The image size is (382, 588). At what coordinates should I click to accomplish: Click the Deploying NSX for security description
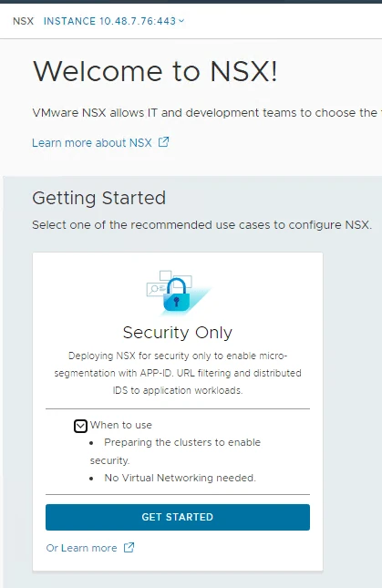pos(178,373)
